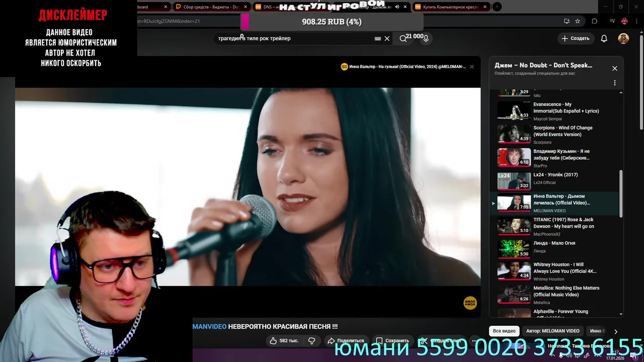The width and height of the screenshot is (644, 362).
Task: Open YouTube notifications bell
Action: tap(604, 38)
